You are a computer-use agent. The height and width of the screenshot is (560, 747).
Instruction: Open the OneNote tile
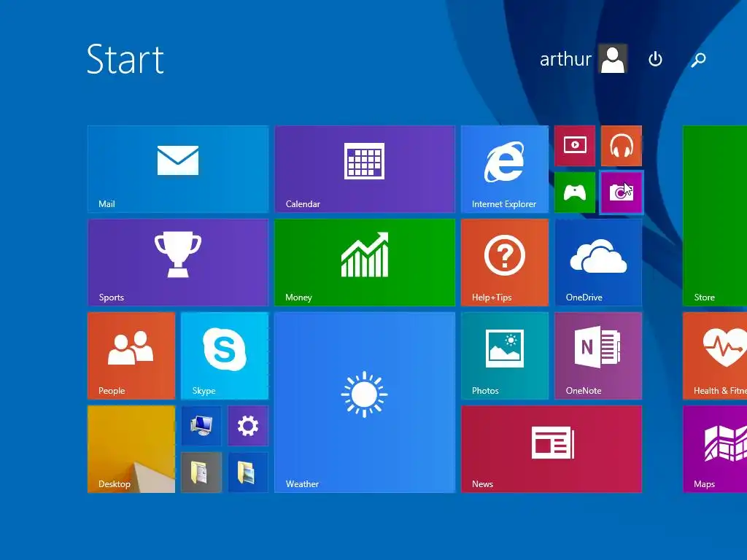[x=598, y=356]
